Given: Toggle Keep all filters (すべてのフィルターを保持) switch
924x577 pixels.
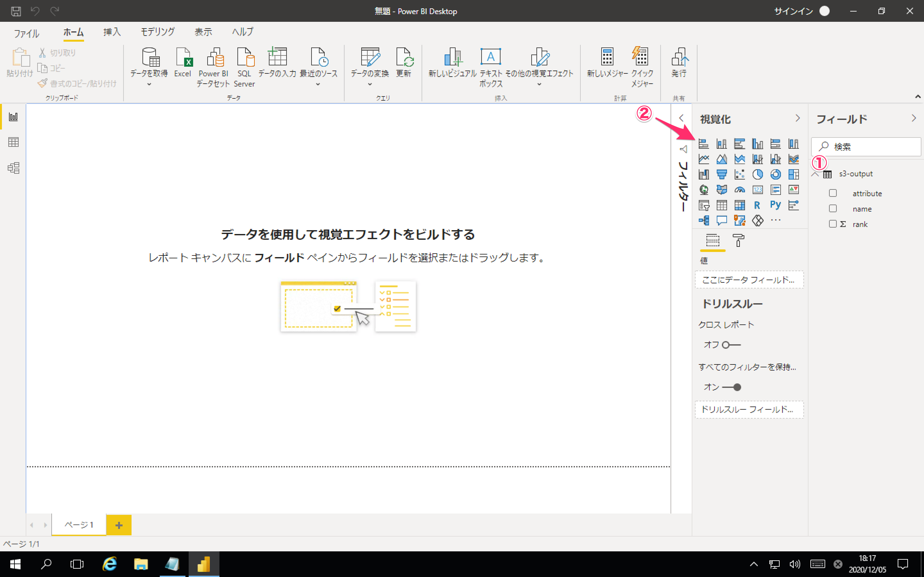Looking at the screenshot, I should tap(732, 387).
